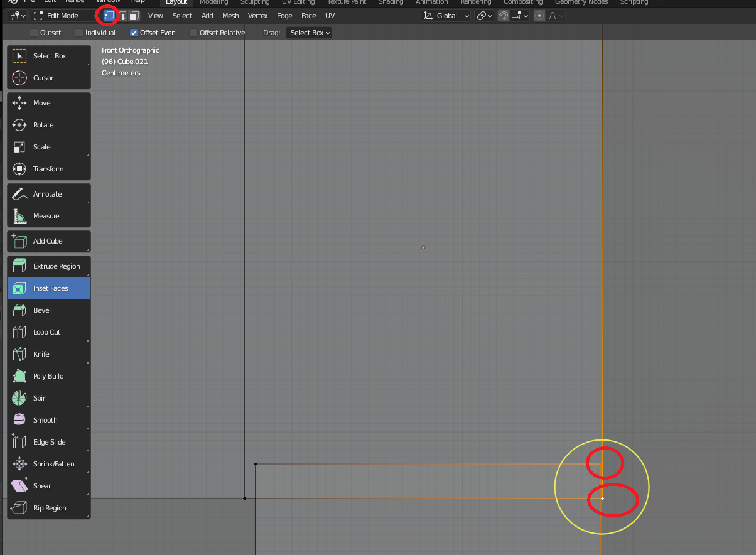Open the Edge menu

tap(284, 16)
